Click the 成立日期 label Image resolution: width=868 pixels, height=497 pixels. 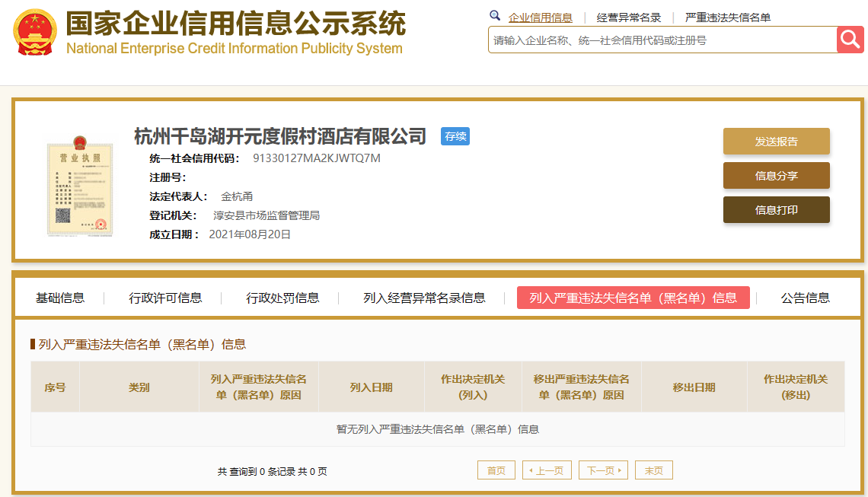(x=174, y=234)
